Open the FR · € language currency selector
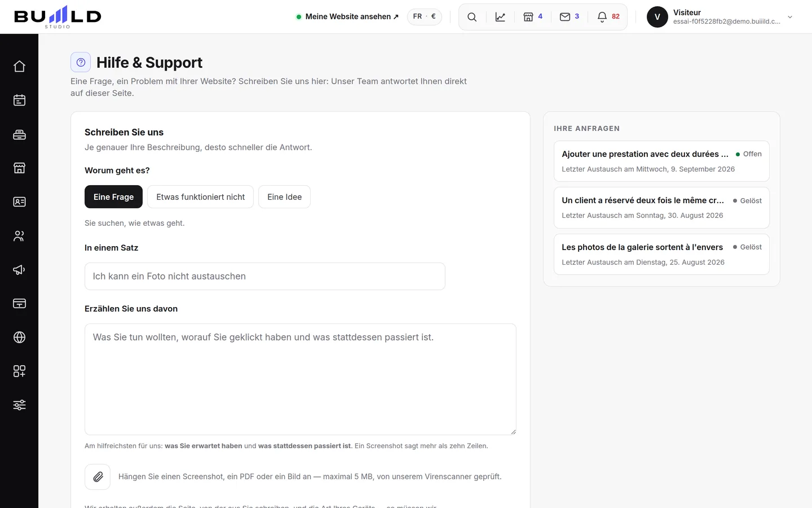812x508 pixels. point(424,16)
